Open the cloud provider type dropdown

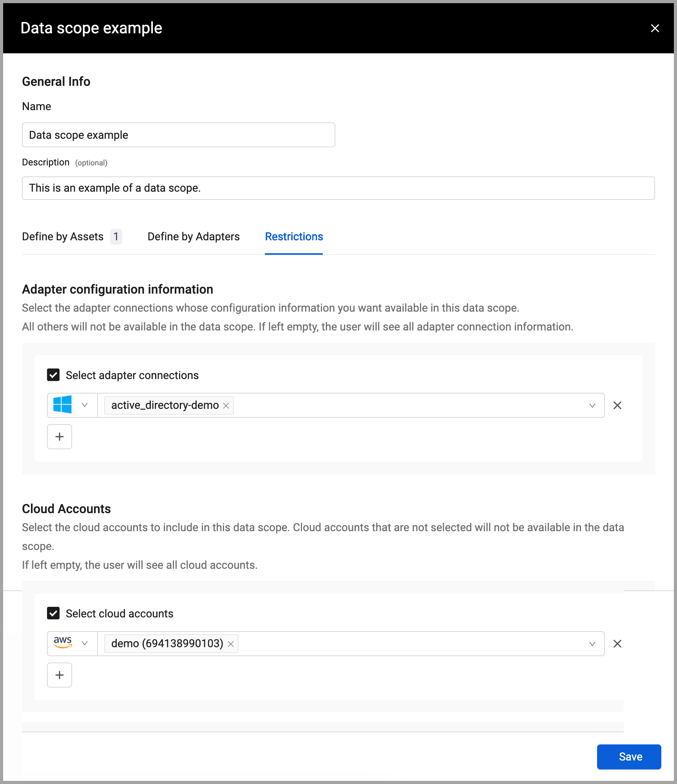(85, 643)
